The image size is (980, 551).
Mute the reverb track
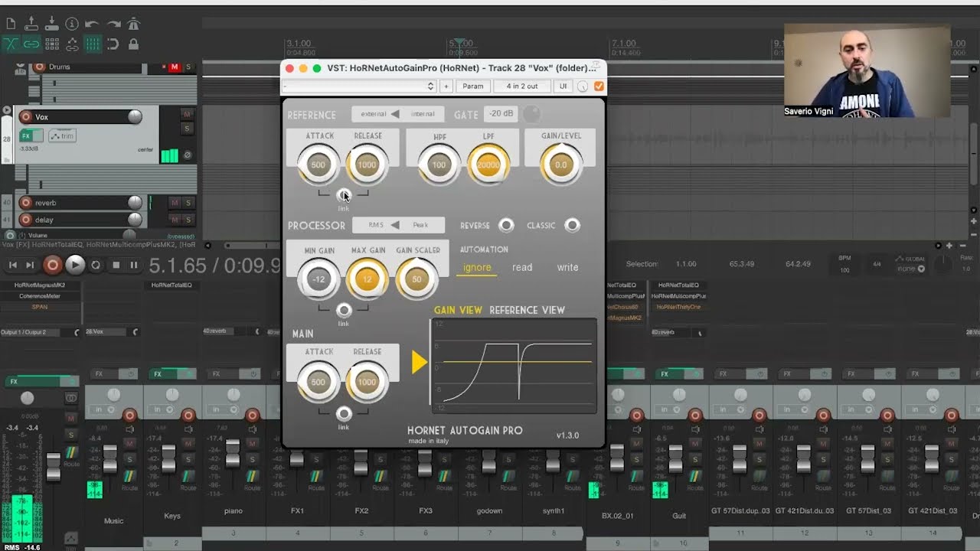pos(175,203)
